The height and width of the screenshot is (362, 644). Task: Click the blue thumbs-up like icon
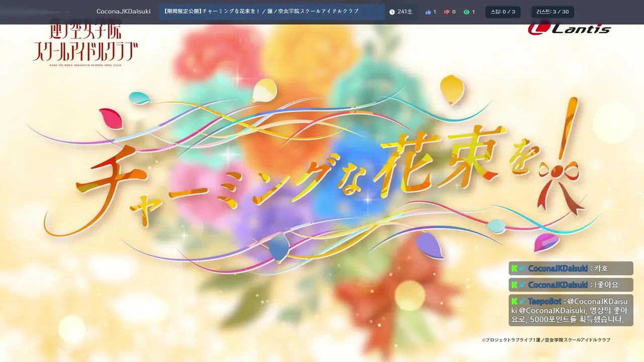pyautogui.click(x=428, y=12)
